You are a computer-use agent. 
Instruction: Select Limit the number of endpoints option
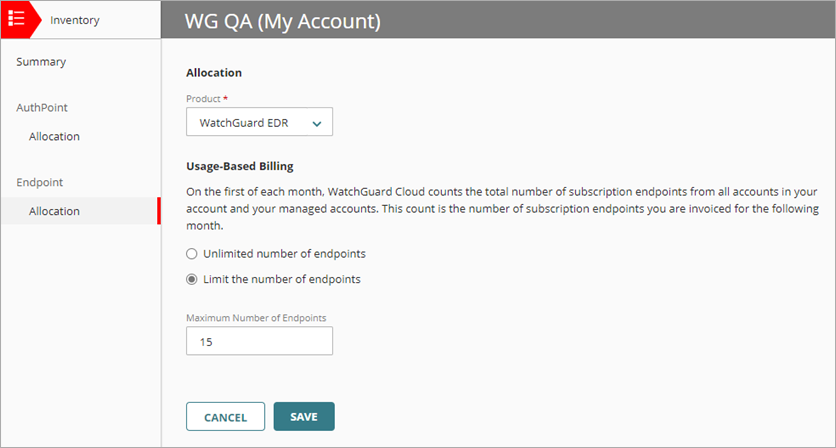point(192,279)
